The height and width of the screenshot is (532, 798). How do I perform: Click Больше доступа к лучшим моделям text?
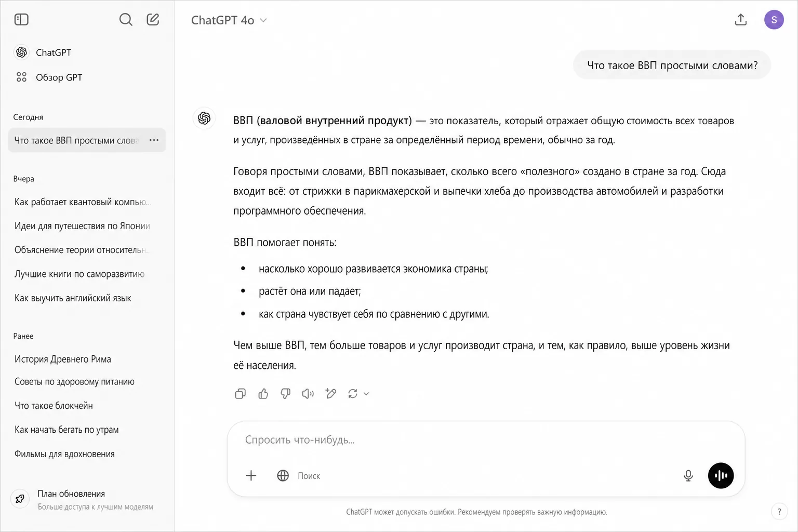pos(95,507)
